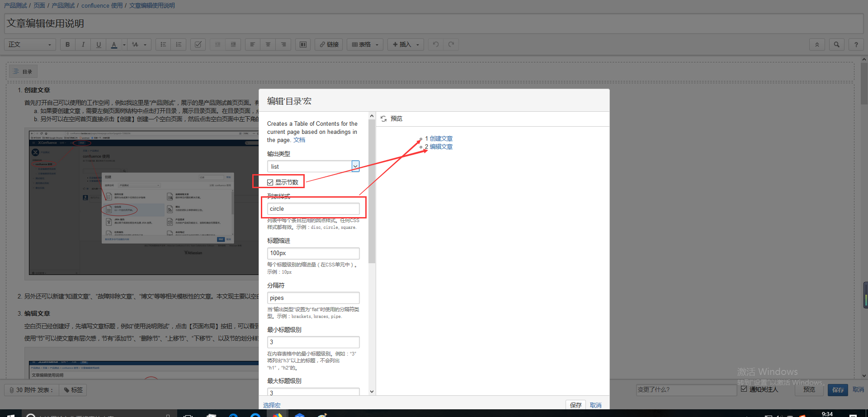The height and width of the screenshot is (417, 868).
Task: Insert a link with the 链接 button
Action: coord(329,44)
